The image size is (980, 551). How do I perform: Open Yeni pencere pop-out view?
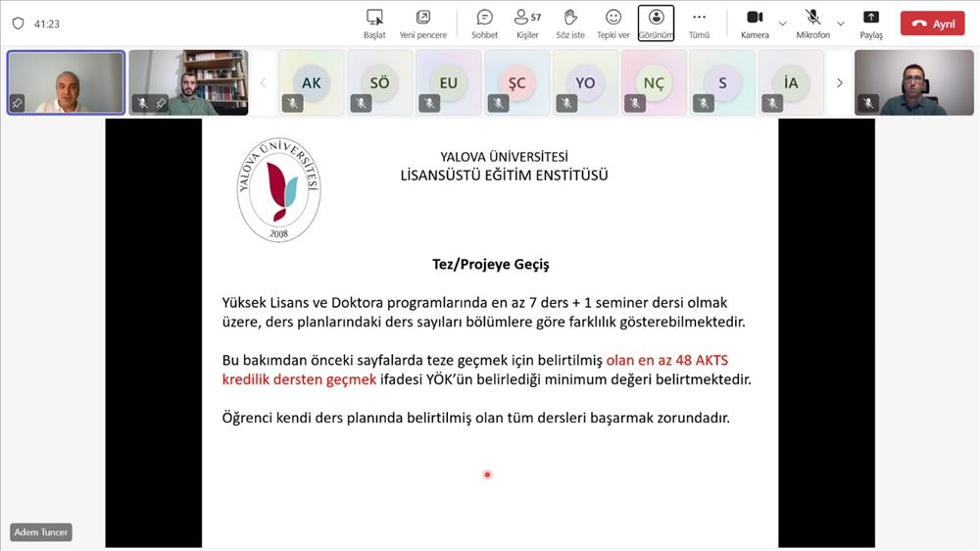[423, 24]
